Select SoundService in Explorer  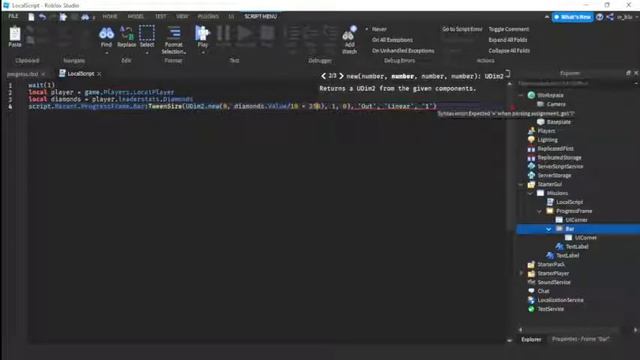553,282
